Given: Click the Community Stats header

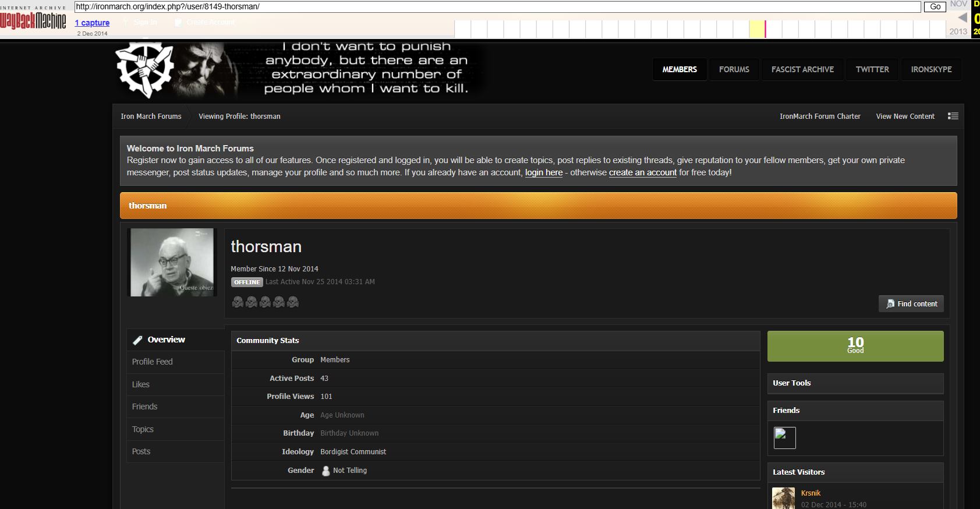Looking at the screenshot, I should point(496,341).
